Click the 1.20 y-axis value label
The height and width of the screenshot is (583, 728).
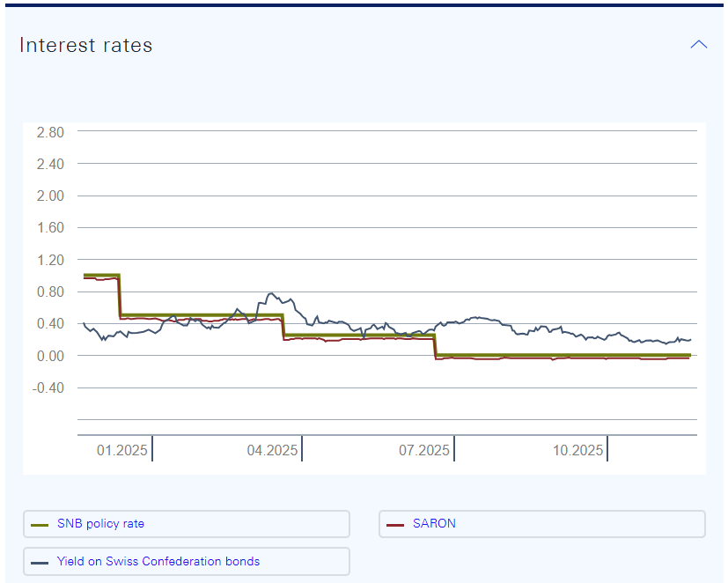click(49, 260)
